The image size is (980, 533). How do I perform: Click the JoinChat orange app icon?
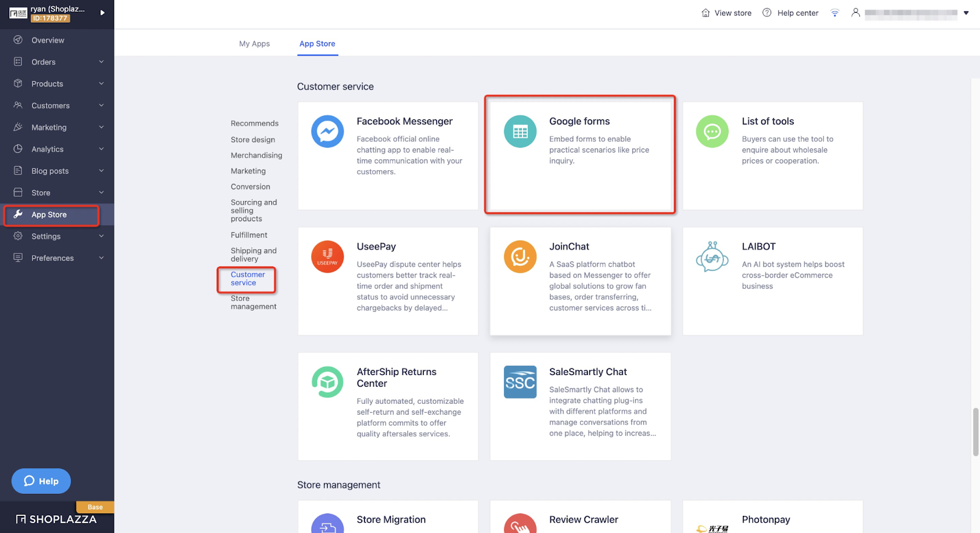tap(520, 257)
